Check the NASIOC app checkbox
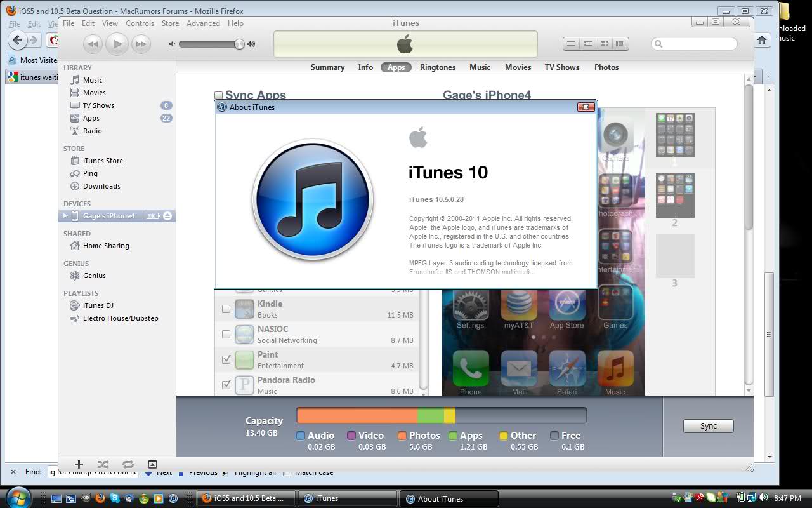 pyautogui.click(x=226, y=334)
